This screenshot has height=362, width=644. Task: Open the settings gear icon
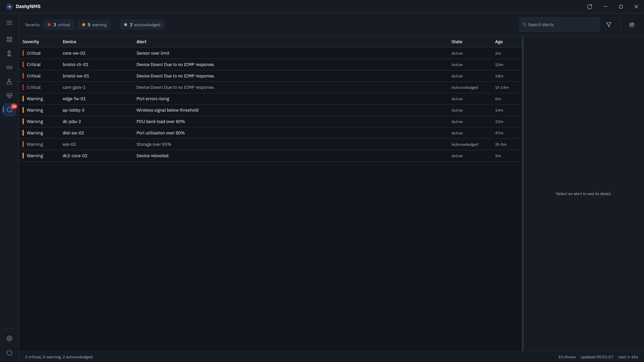[x=9, y=339]
